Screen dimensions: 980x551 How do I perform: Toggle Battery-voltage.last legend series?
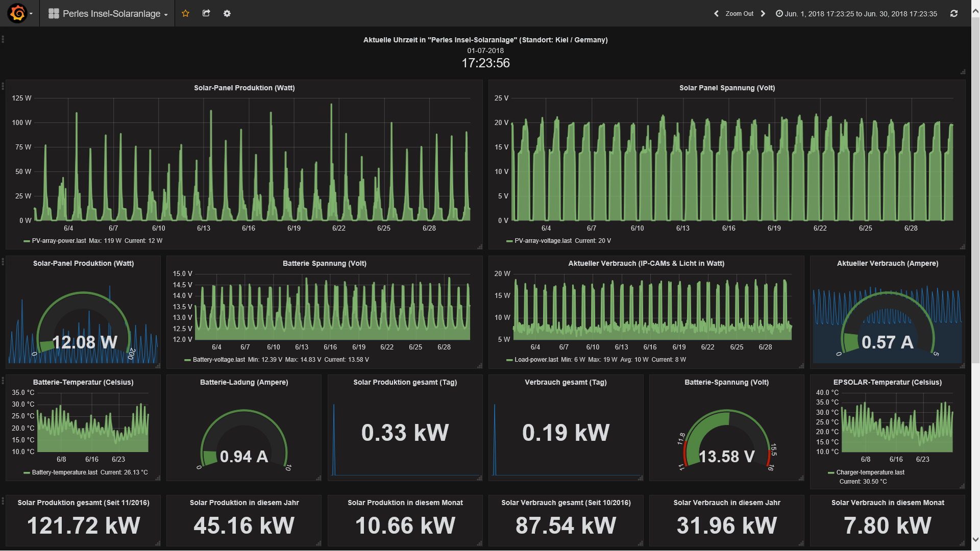(218, 360)
